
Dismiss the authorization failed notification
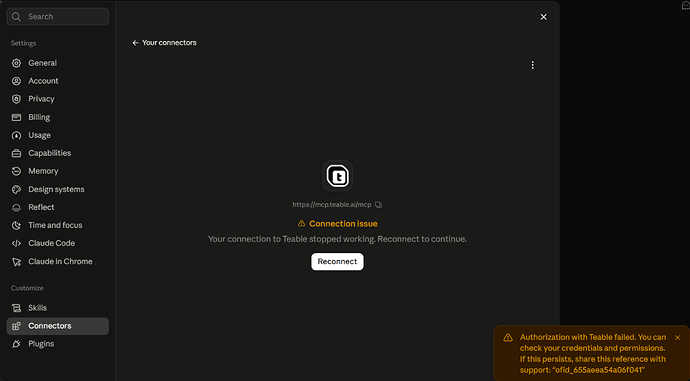point(677,337)
